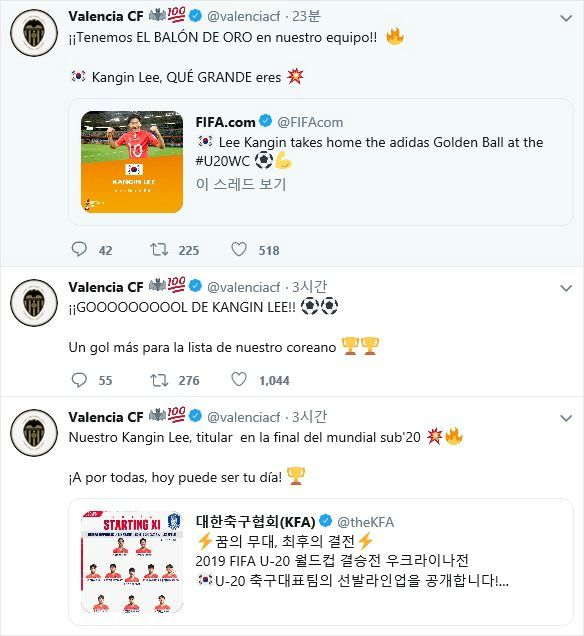This screenshot has height=636, width=584.
Task: Retweet the Balón de Oro tweet
Action: (x=159, y=249)
